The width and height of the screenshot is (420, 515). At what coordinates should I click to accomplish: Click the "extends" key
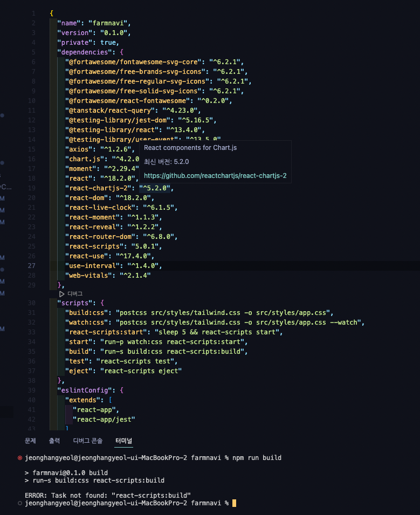tap(82, 400)
